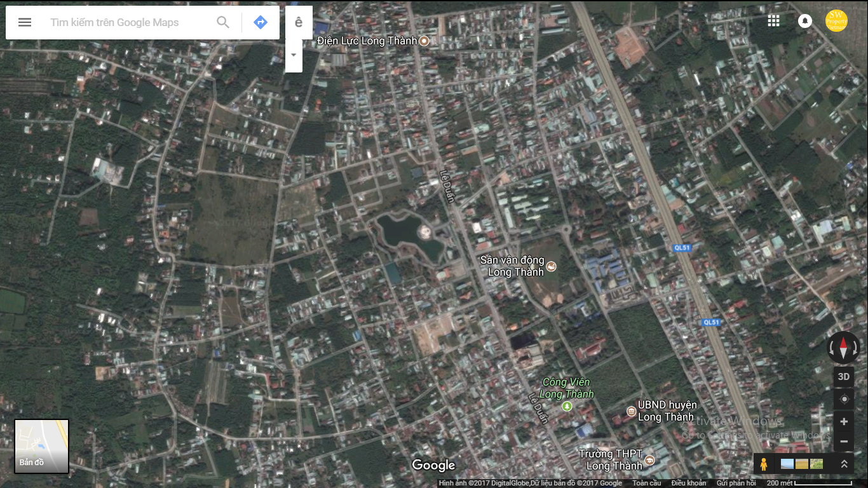Select the Sân vận động Long Thành marker
Screen dimensions: 868x488
(x=551, y=266)
